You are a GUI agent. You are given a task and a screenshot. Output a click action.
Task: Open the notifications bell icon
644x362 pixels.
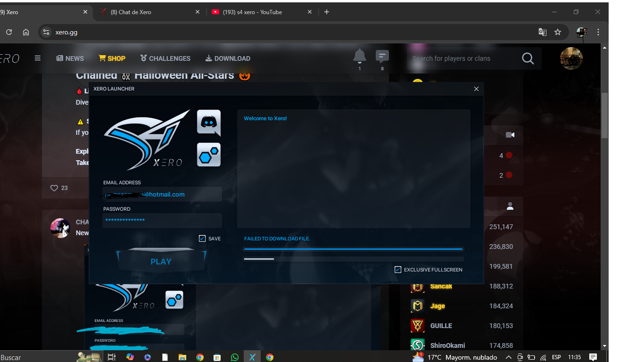click(x=359, y=56)
